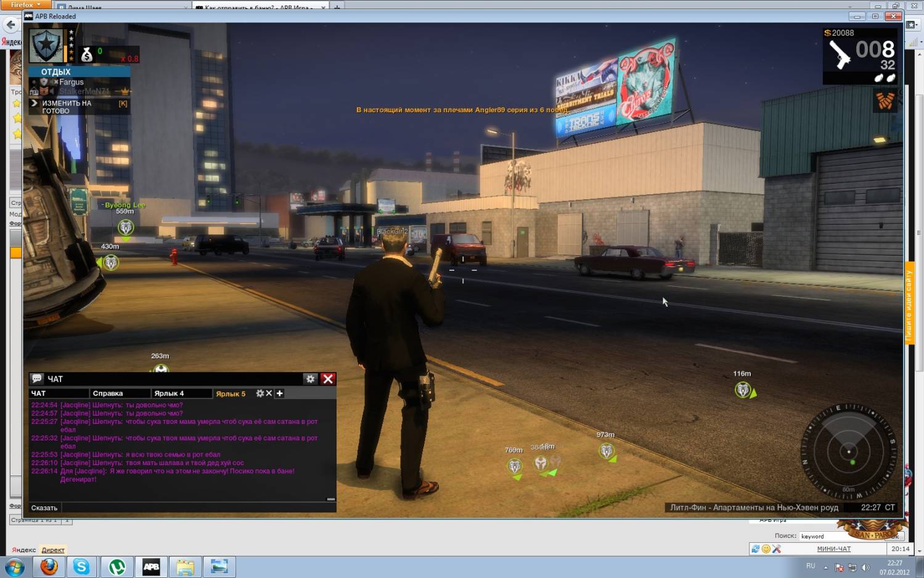
Task: Click the winning streak notification text
Action: 462,110
